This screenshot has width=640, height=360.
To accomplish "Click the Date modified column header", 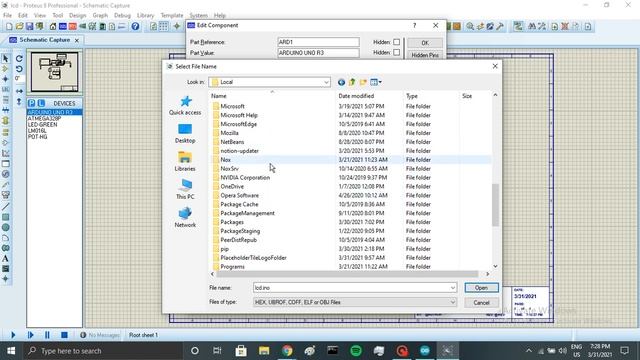I will [356, 96].
